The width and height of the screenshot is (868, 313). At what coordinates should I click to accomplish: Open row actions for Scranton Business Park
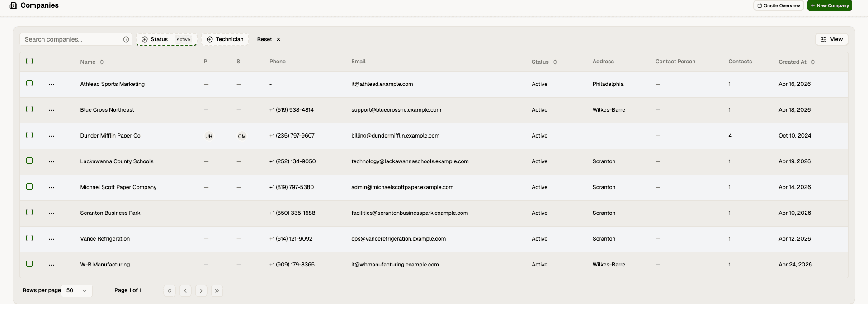52,213
